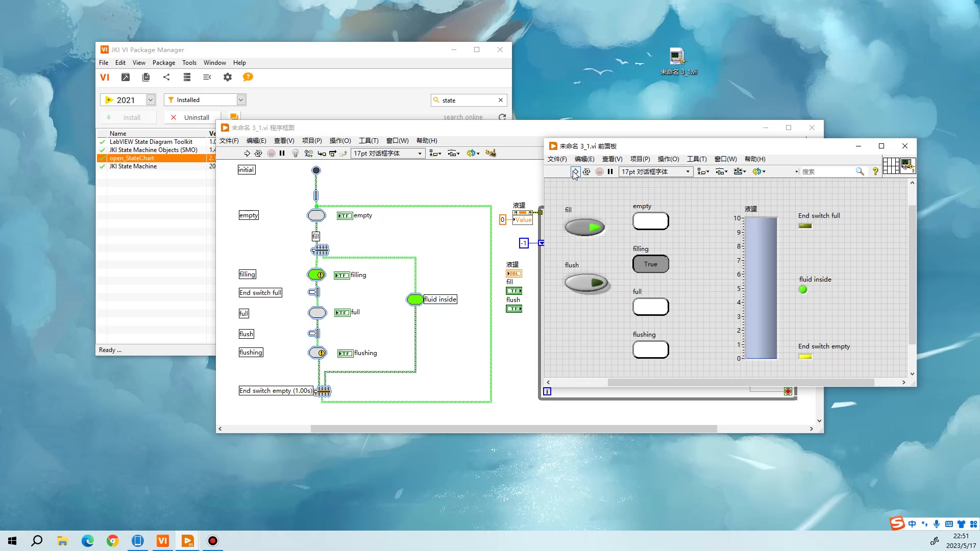
Task: Abort execution with the red stop icon
Action: [x=272, y=153]
